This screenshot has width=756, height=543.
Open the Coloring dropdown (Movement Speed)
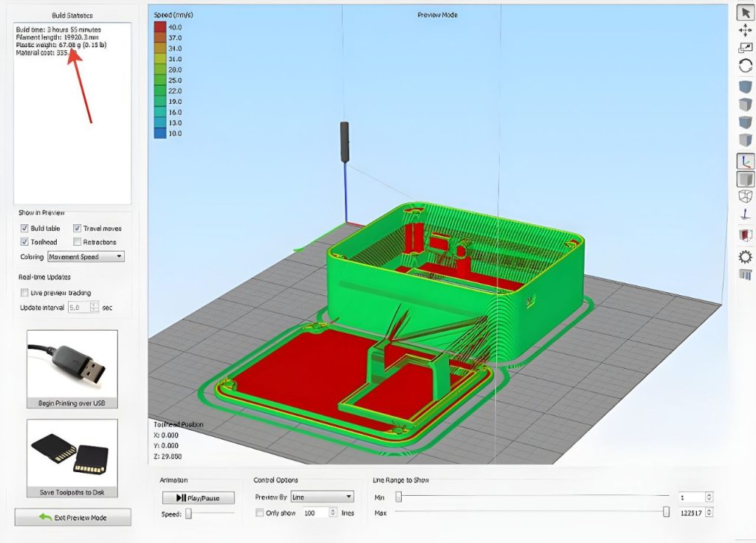pos(86,257)
